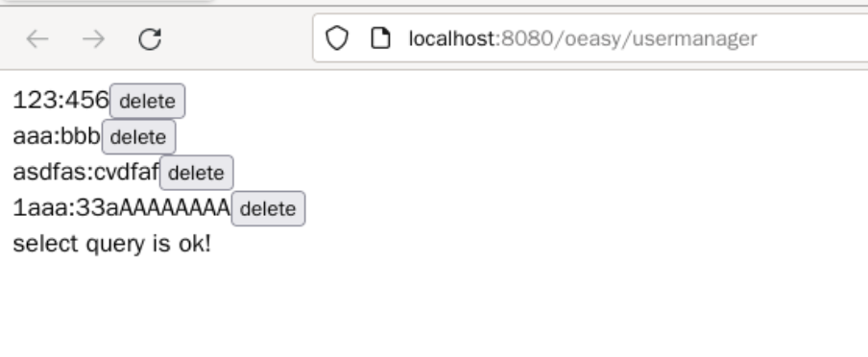Delete the 123:456 user entry
868x357 pixels.
tap(147, 102)
